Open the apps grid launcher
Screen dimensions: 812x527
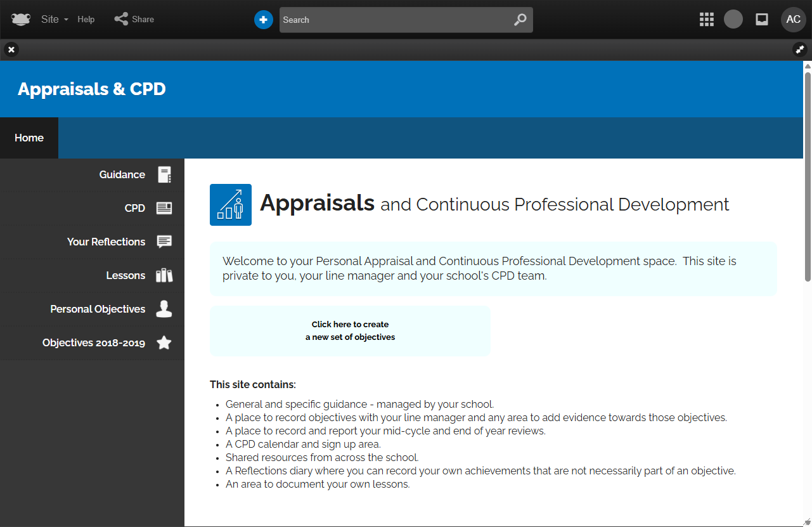point(706,19)
